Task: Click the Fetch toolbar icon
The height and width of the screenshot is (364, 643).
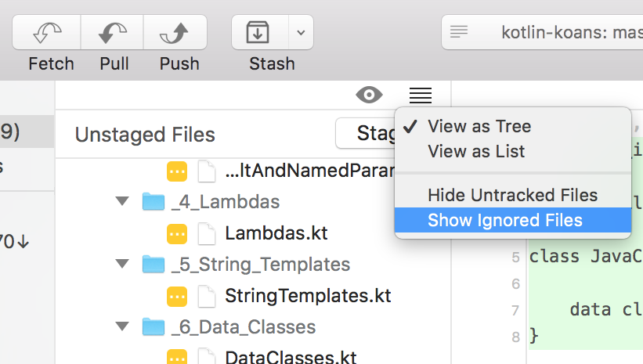Action: (x=47, y=32)
